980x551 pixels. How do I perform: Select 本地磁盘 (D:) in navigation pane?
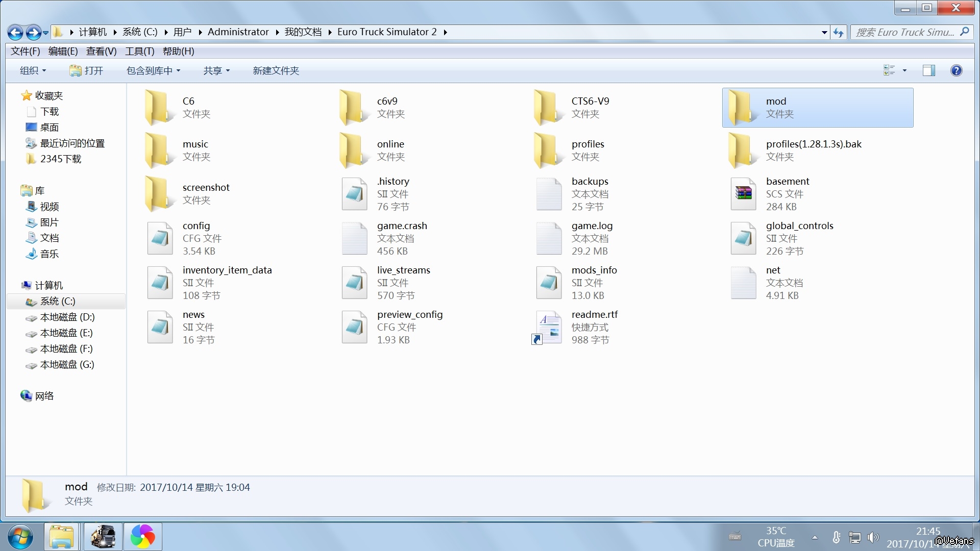(67, 317)
